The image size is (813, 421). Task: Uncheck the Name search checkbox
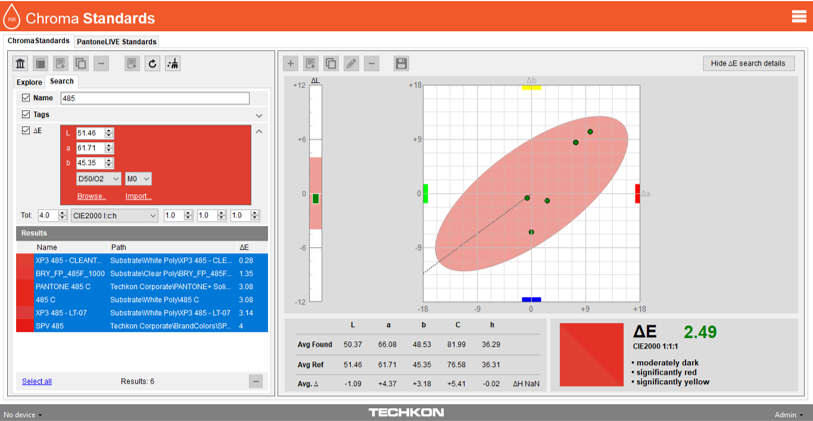click(26, 98)
